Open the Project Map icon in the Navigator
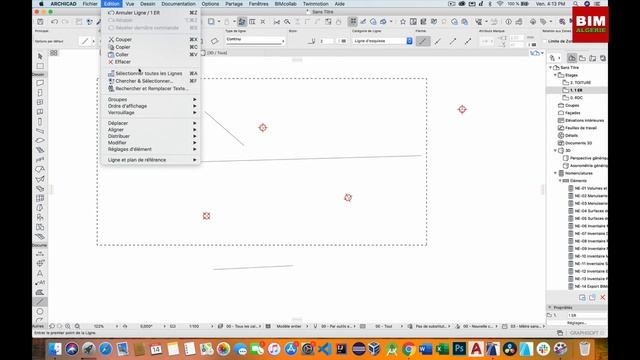 click(x=572, y=58)
